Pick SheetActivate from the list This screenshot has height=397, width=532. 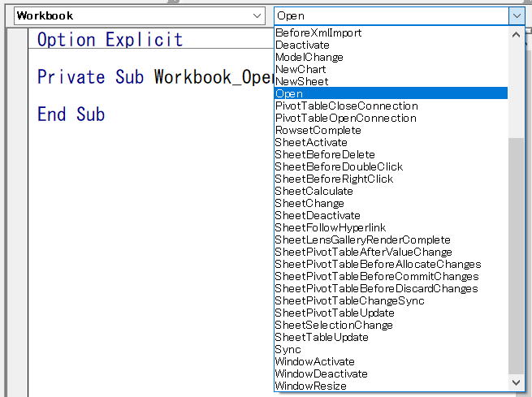point(310,142)
